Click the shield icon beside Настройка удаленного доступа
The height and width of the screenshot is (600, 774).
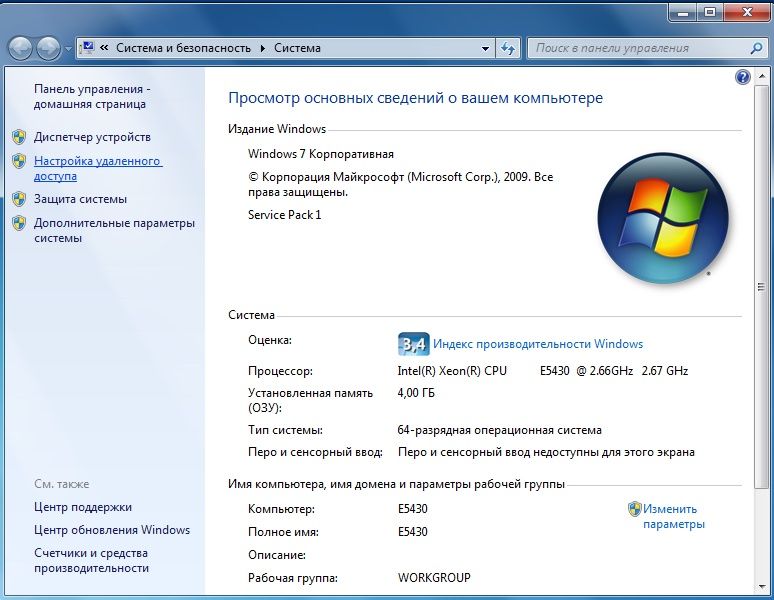(19, 161)
